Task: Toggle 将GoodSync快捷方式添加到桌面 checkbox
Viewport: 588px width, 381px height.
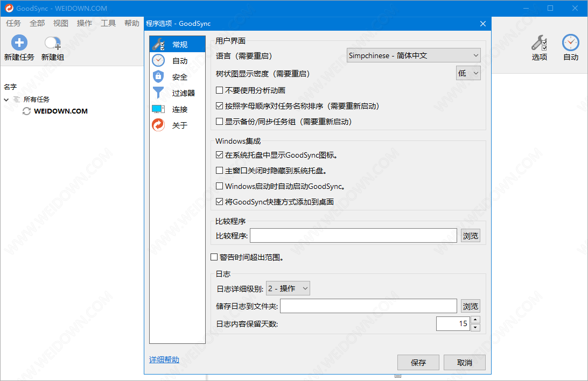Action: pos(219,202)
